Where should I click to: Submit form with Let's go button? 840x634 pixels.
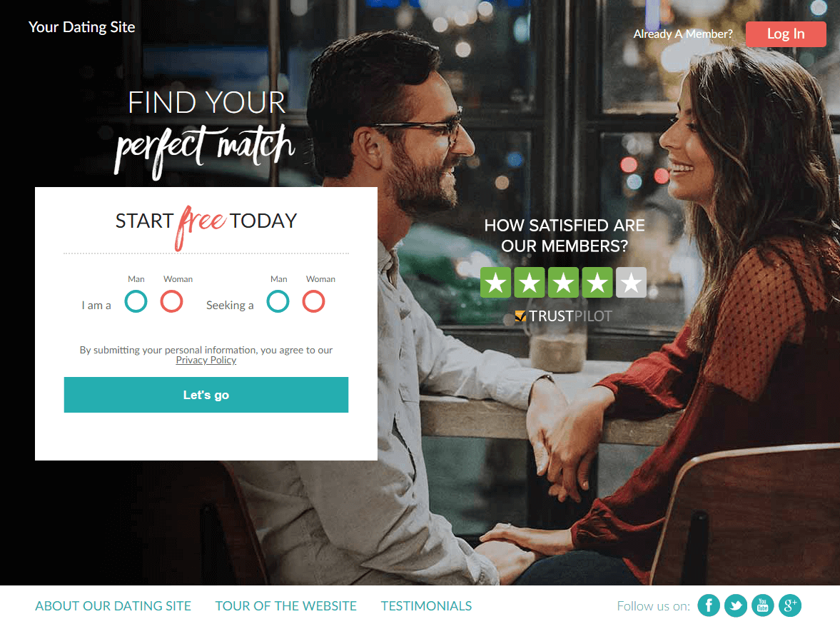tap(206, 395)
